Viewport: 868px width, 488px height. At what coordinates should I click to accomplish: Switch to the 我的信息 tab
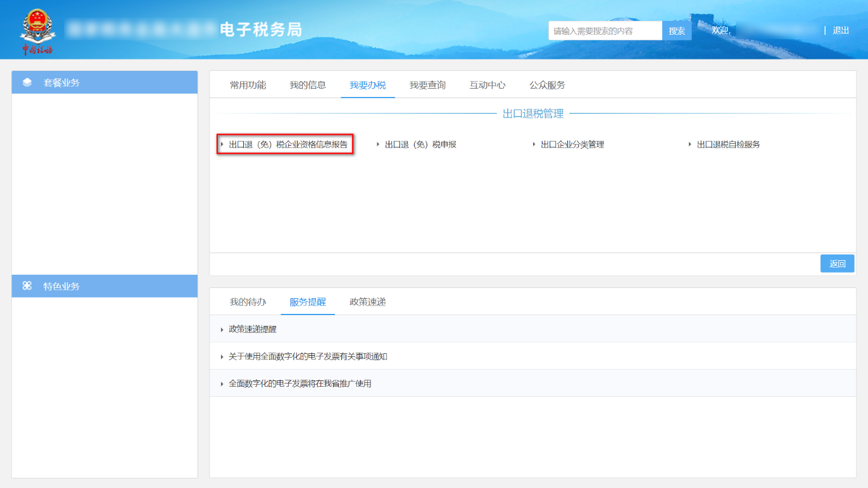pyautogui.click(x=308, y=84)
